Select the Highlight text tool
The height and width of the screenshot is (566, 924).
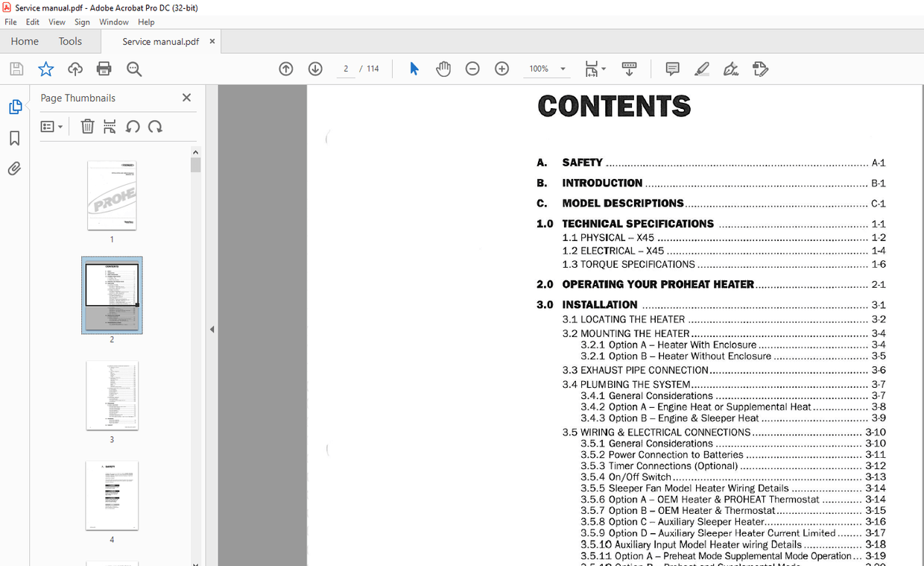coord(701,69)
